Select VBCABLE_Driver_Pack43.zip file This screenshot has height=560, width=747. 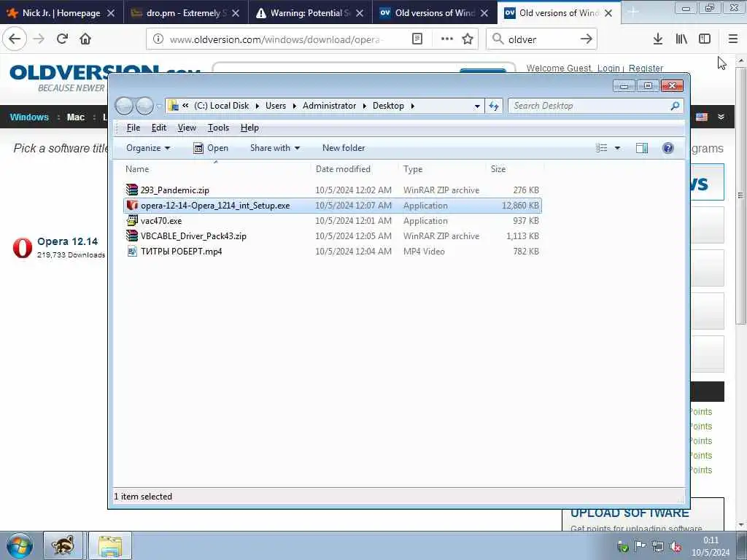point(332,236)
